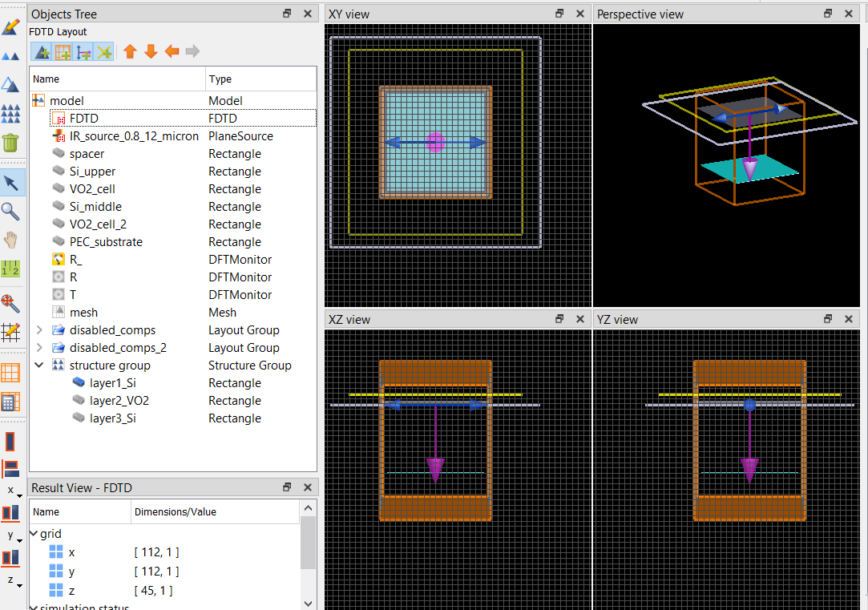868x610 pixels.
Task: Toggle the orange grid filter button
Action: click(x=63, y=52)
